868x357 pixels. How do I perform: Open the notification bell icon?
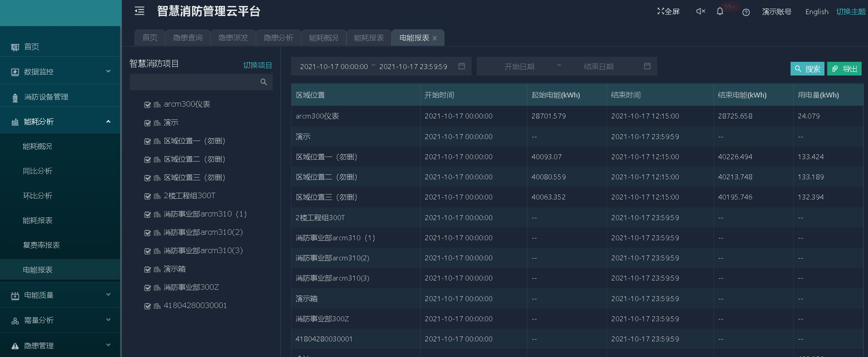720,11
